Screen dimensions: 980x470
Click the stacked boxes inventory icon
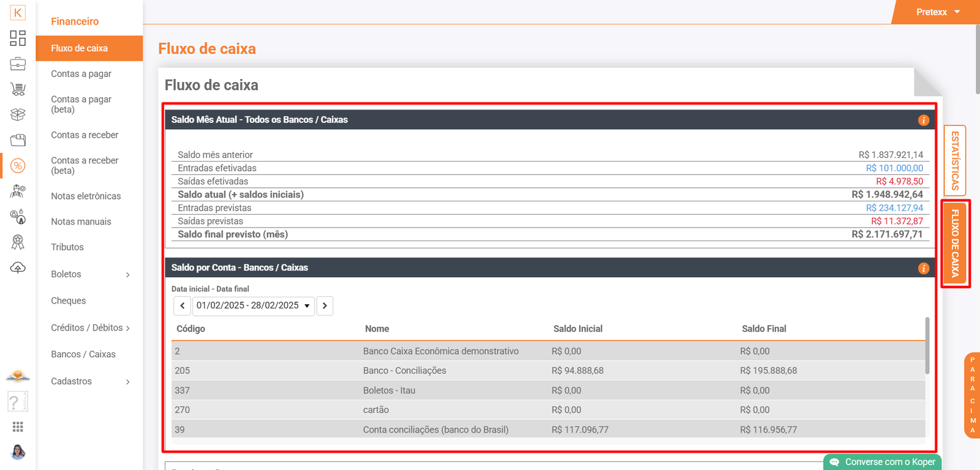tap(18, 114)
